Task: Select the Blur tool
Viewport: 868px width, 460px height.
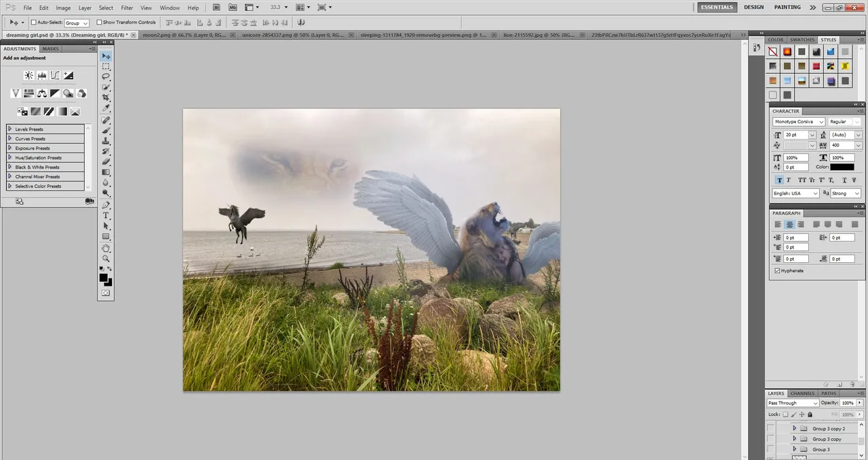Action: pos(106,182)
